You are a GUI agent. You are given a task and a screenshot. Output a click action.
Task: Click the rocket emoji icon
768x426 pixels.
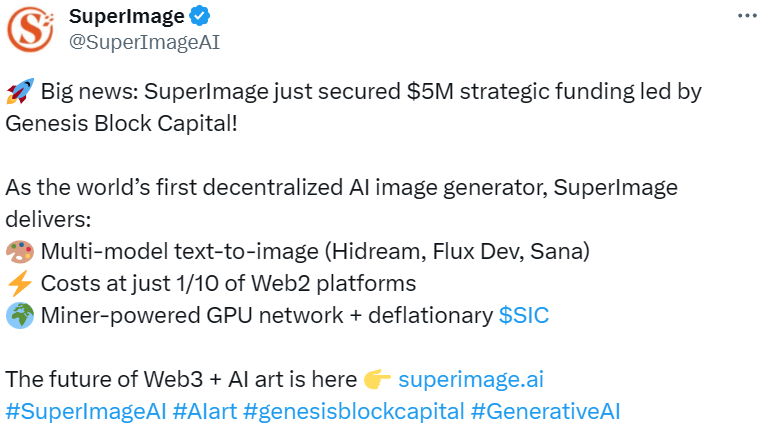point(18,93)
